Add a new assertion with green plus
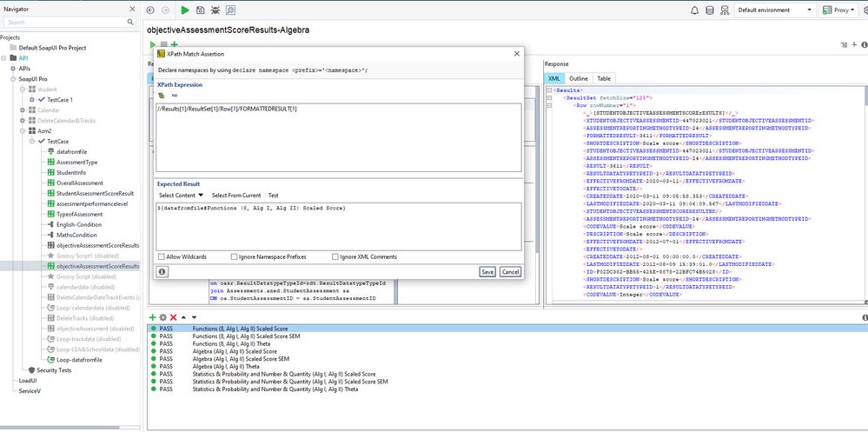 [x=153, y=317]
